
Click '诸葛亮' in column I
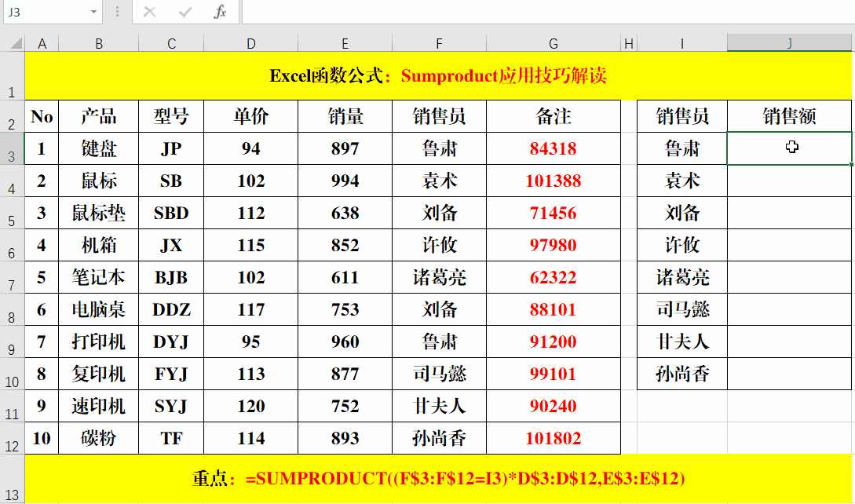(x=682, y=277)
